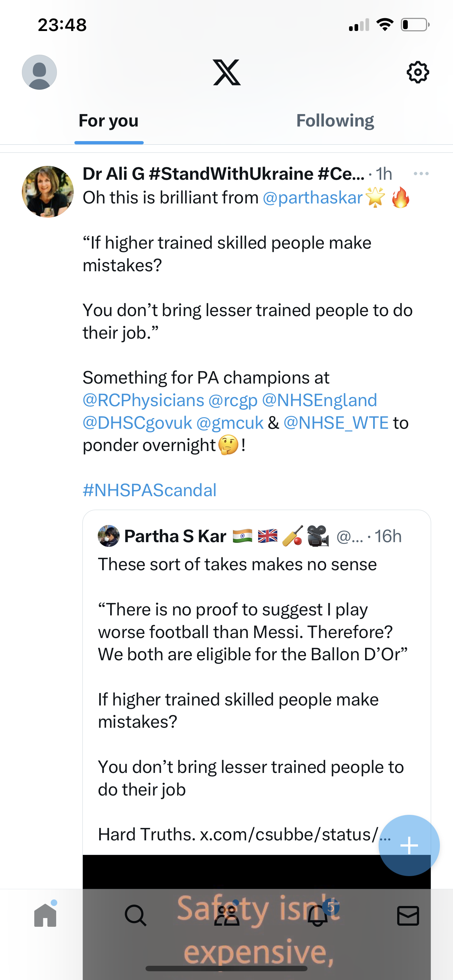
Task: Open profile menu via gray avatar
Action: click(39, 72)
